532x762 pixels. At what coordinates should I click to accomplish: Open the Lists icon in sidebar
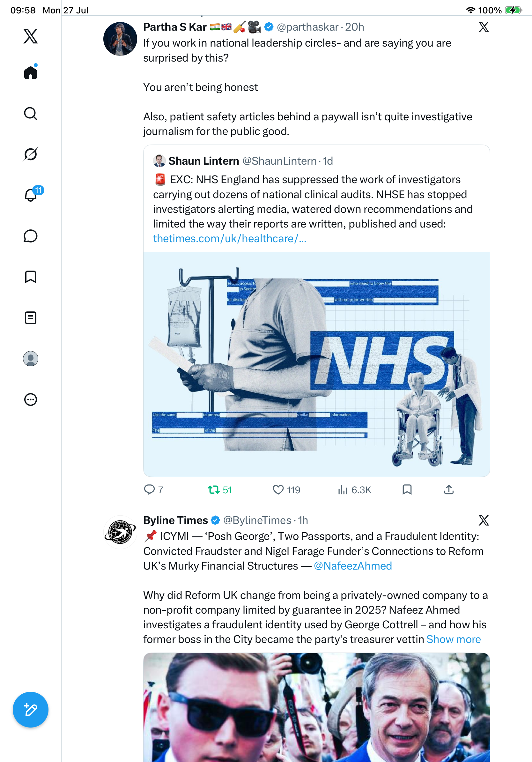pyautogui.click(x=31, y=318)
